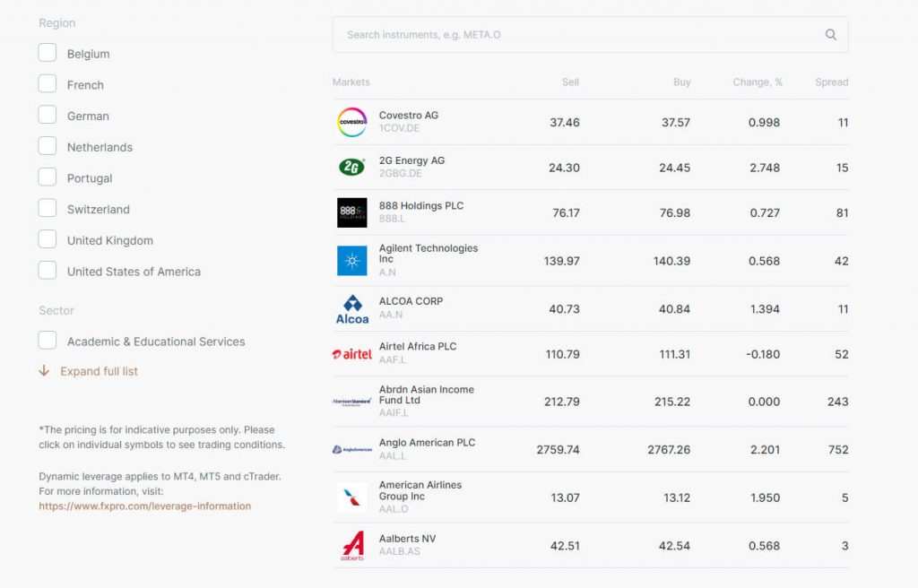The height and width of the screenshot is (588, 918).
Task: Tick the German region checkbox
Action: coord(48,115)
